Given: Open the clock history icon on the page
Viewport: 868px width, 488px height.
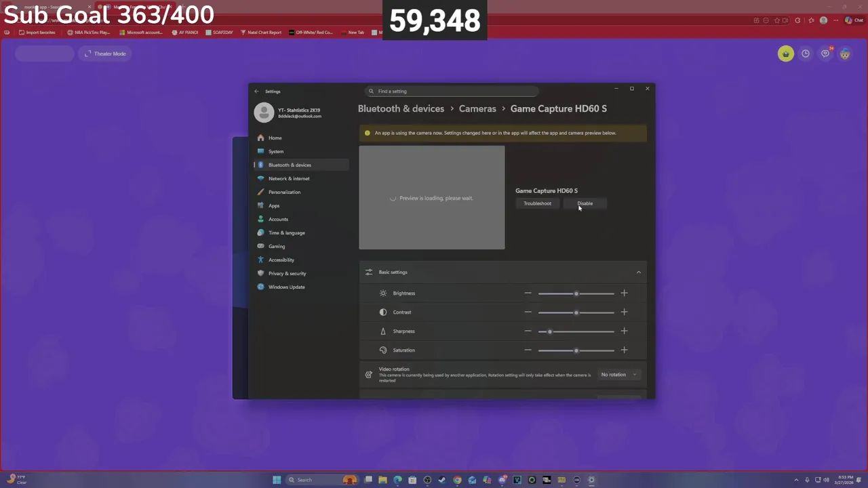Looking at the screenshot, I should [806, 54].
